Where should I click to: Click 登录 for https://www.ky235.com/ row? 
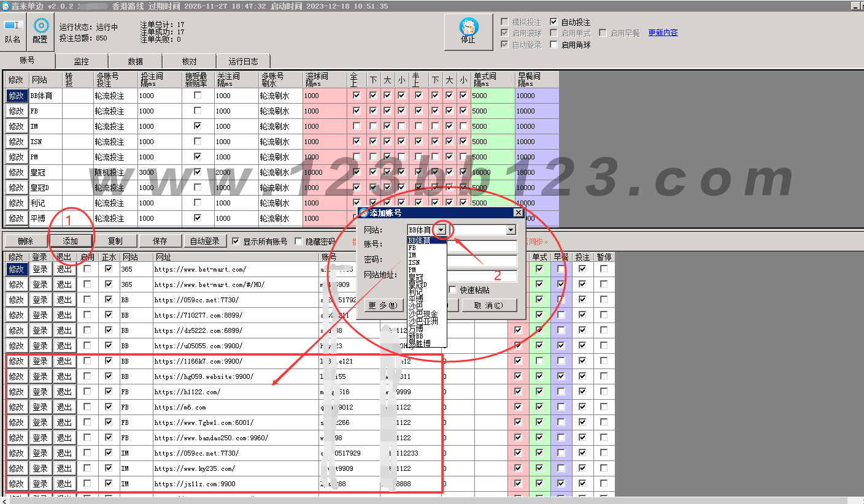click(40, 468)
